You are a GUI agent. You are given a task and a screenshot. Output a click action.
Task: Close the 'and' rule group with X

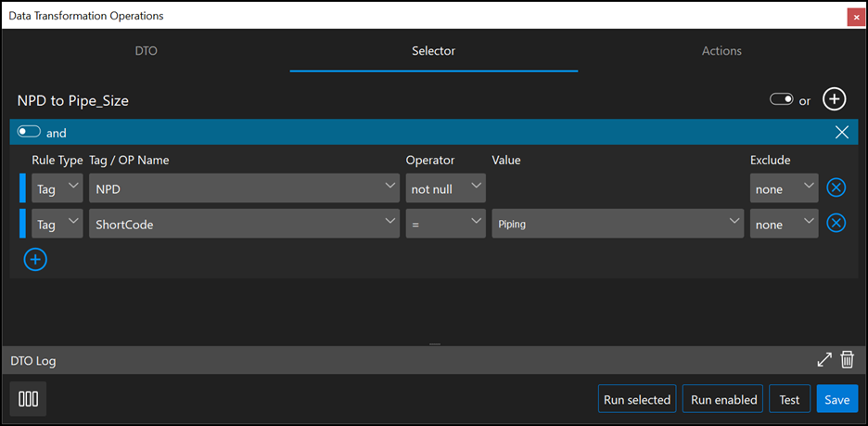click(842, 133)
